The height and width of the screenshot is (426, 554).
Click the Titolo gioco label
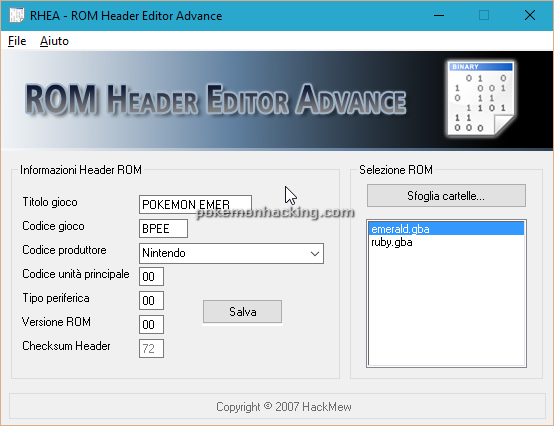50,202
